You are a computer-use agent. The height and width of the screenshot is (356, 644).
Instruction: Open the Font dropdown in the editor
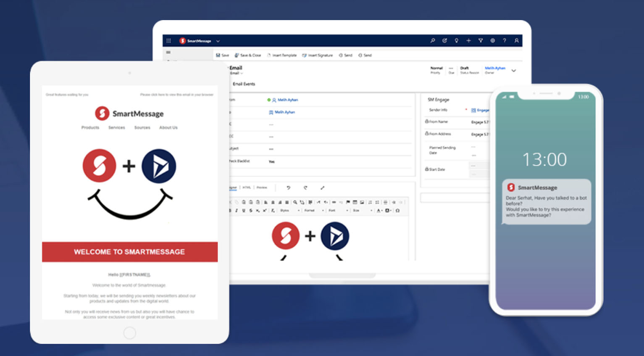(338, 211)
